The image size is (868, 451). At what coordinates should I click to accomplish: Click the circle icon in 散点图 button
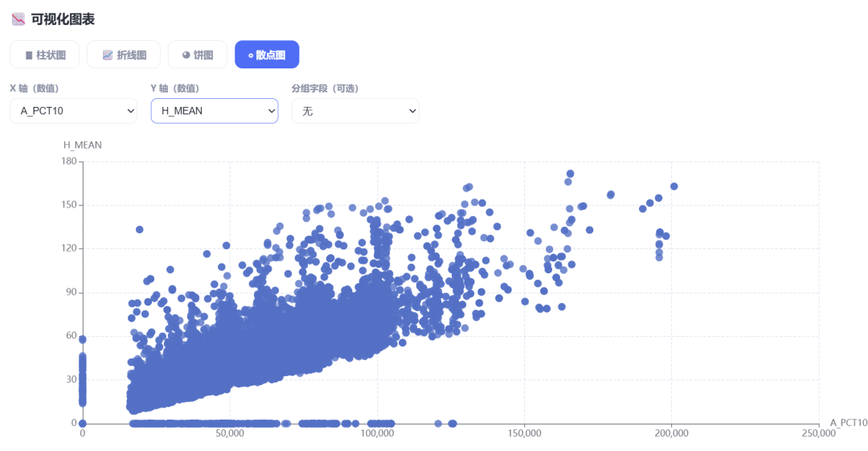pyautogui.click(x=251, y=55)
